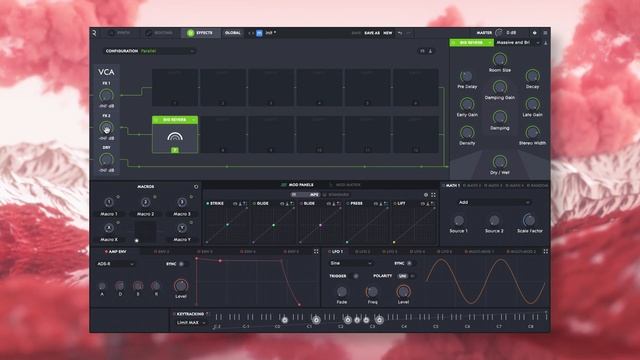Open the hamburger menu icon at top right
640x360 pixels.
click(x=545, y=33)
